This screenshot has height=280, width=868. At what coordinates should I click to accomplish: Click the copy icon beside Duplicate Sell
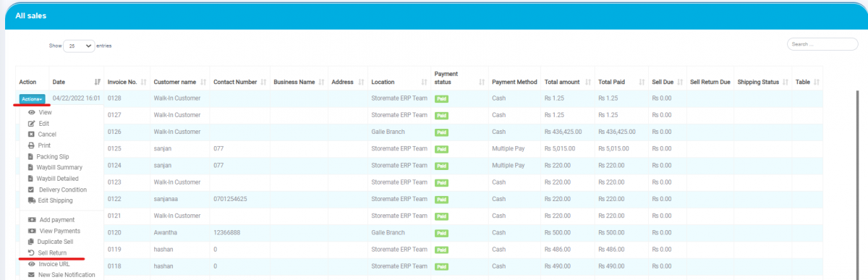(31, 241)
